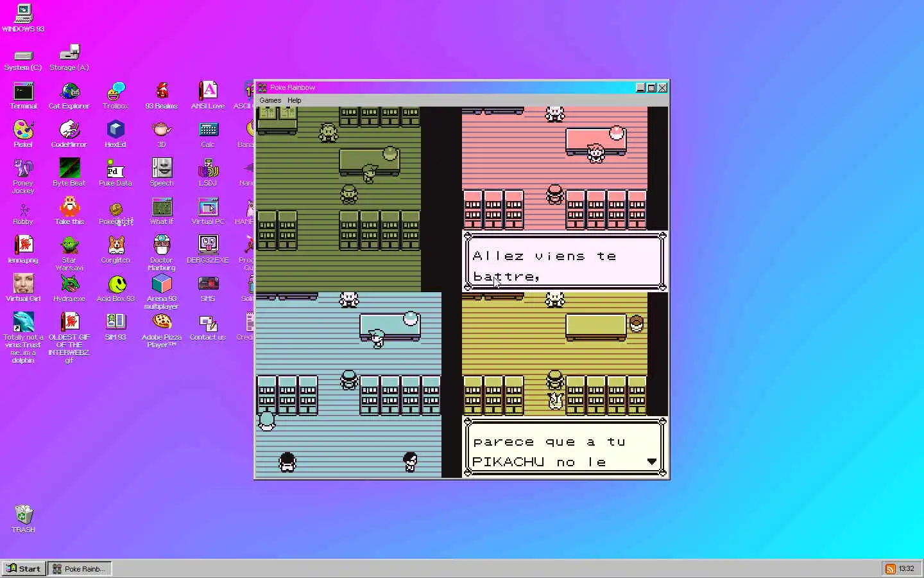Open the System (C:) drive icon
Viewport: 924px width, 578px height.
coord(23,59)
